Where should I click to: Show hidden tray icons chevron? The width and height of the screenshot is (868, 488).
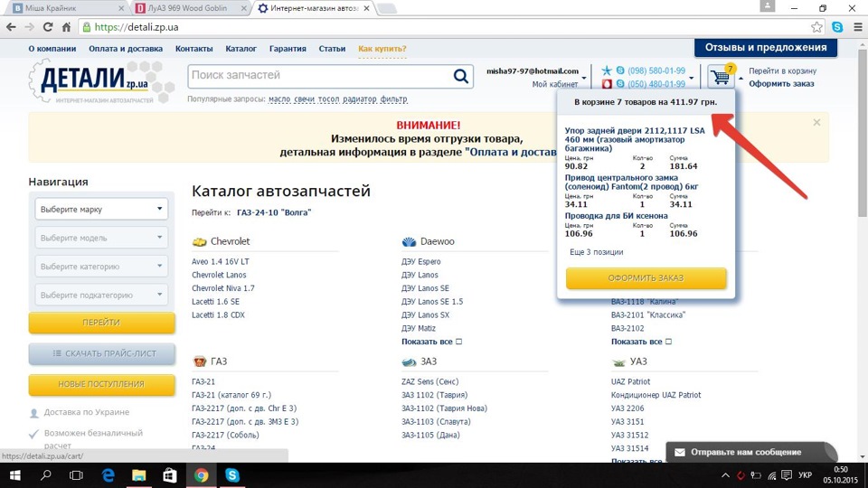[x=725, y=475]
